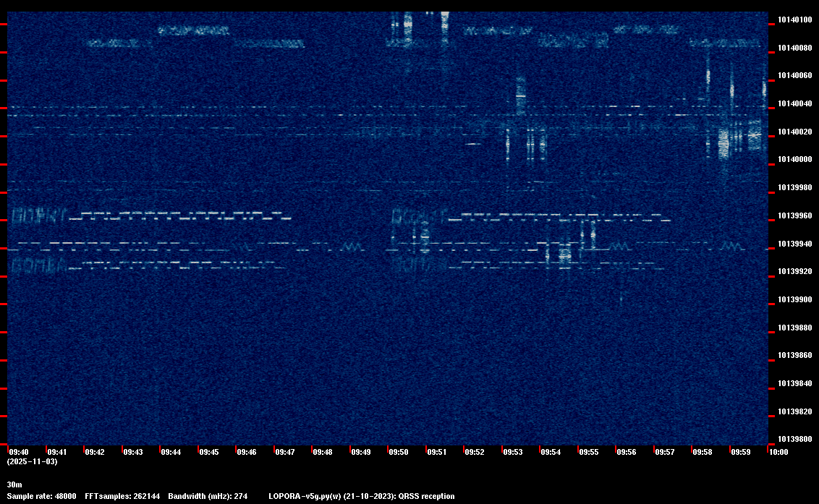The image size is (819, 504).
Task: Click the FFTsamples: 262144 text
Action: coord(122,496)
